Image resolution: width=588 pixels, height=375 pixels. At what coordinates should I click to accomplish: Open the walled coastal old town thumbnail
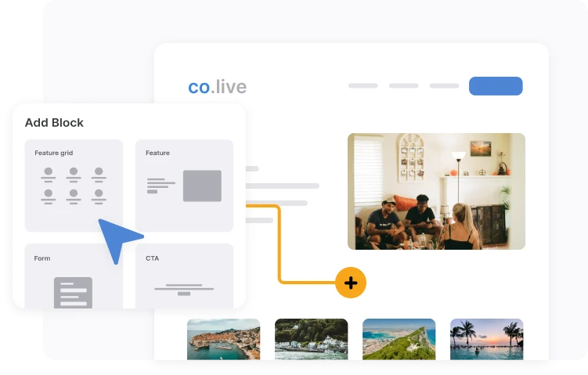pyautogui.click(x=223, y=339)
